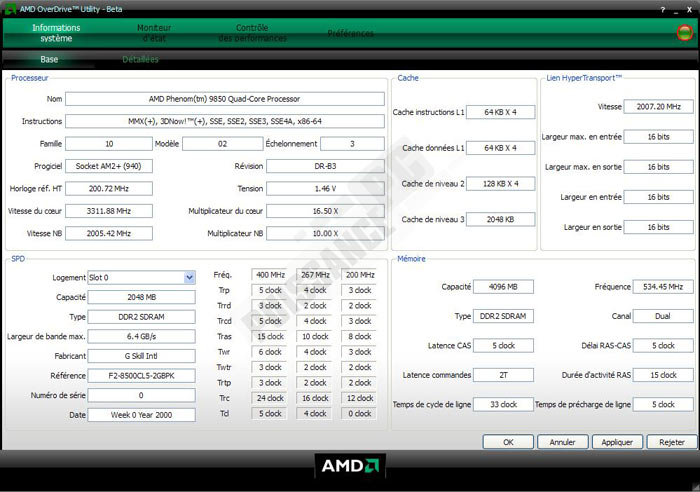Click Date Week 0 Year 2000 field
Viewport: 700px width, 492px height.
tap(142, 415)
